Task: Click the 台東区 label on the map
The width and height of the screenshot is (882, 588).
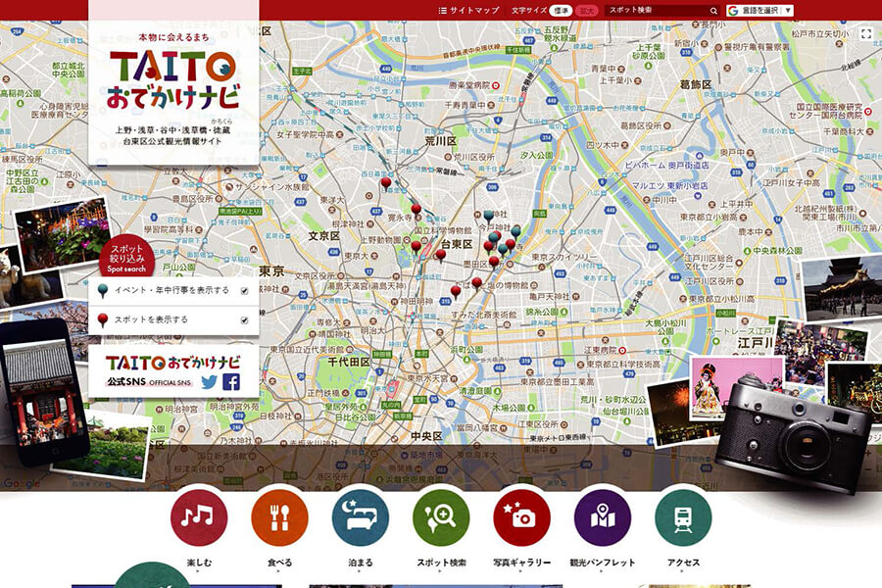Action: click(456, 245)
